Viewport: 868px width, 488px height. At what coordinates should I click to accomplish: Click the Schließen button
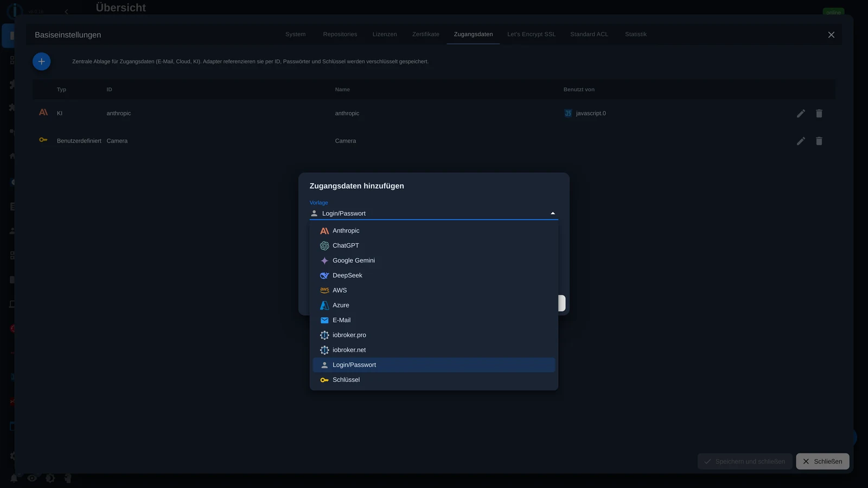click(x=822, y=461)
